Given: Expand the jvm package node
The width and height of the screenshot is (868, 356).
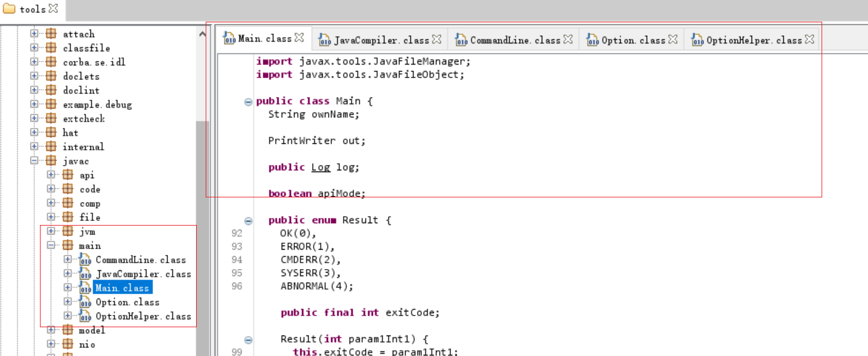Looking at the screenshot, I should [50, 231].
